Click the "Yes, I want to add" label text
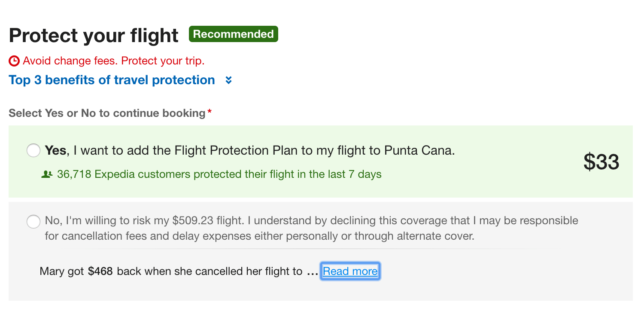 (249, 151)
